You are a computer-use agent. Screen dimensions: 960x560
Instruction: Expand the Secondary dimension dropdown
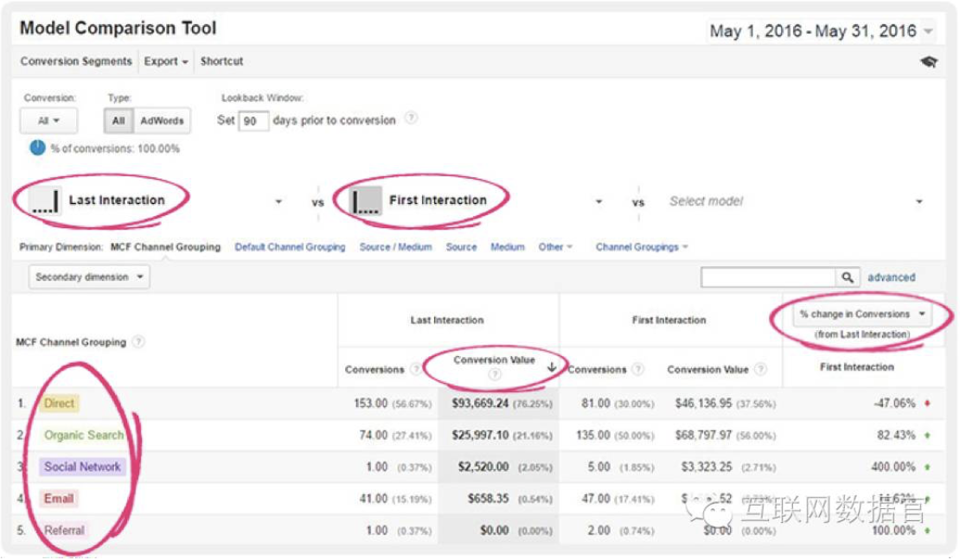click(x=89, y=277)
